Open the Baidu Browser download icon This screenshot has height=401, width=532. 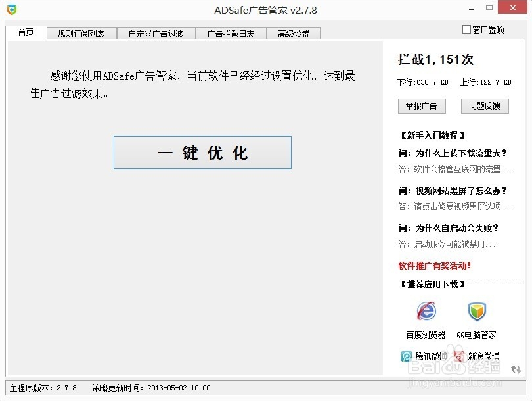click(426, 311)
